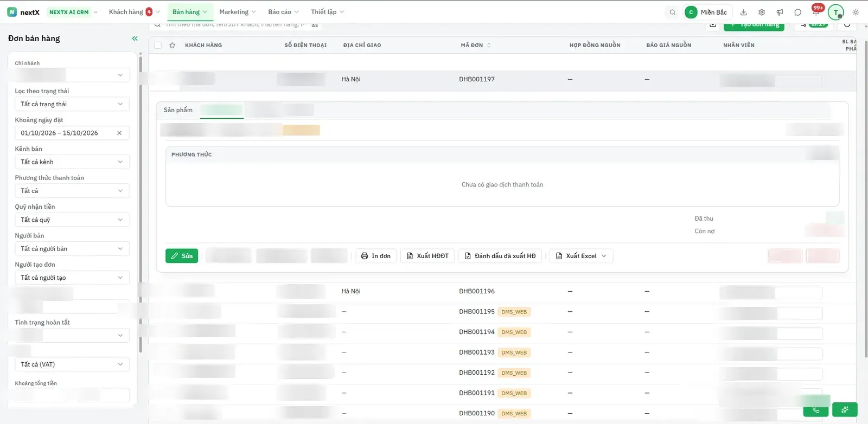Click the phone call floating button
Screen dimensions: 868x424
(x=816, y=409)
